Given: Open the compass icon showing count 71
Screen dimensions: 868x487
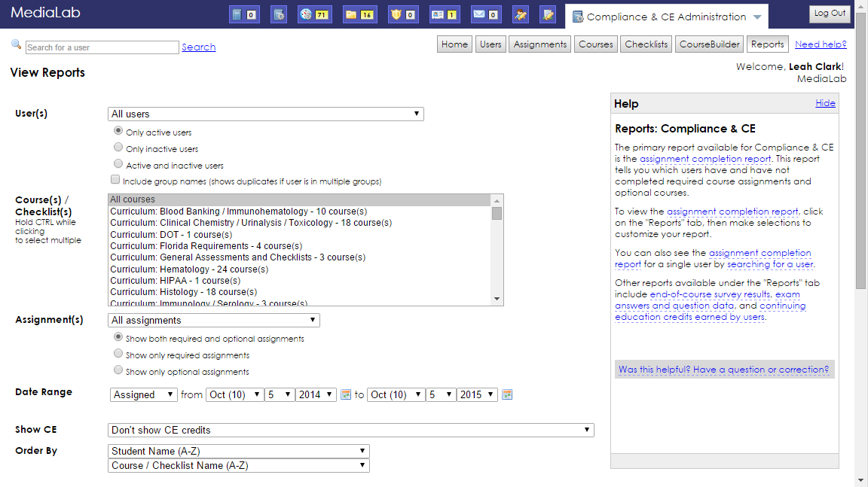Looking at the screenshot, I should pyautogui.click(x=314, y=14).
